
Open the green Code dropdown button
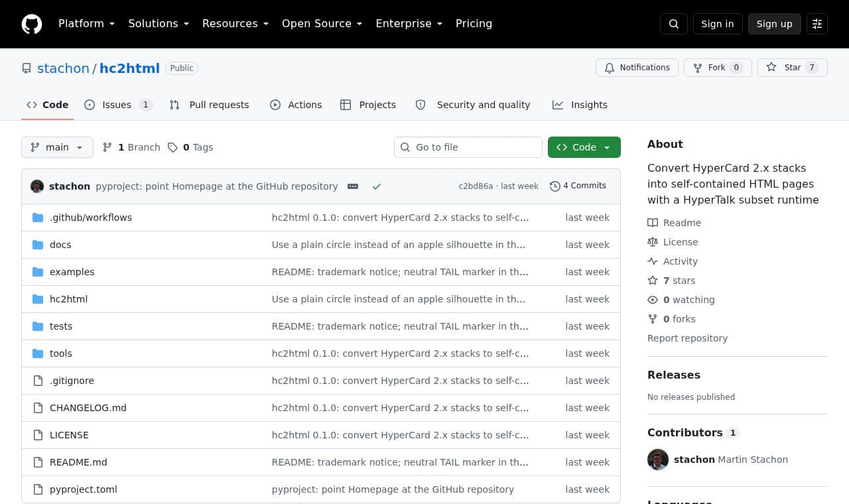[x=584, y=147]
